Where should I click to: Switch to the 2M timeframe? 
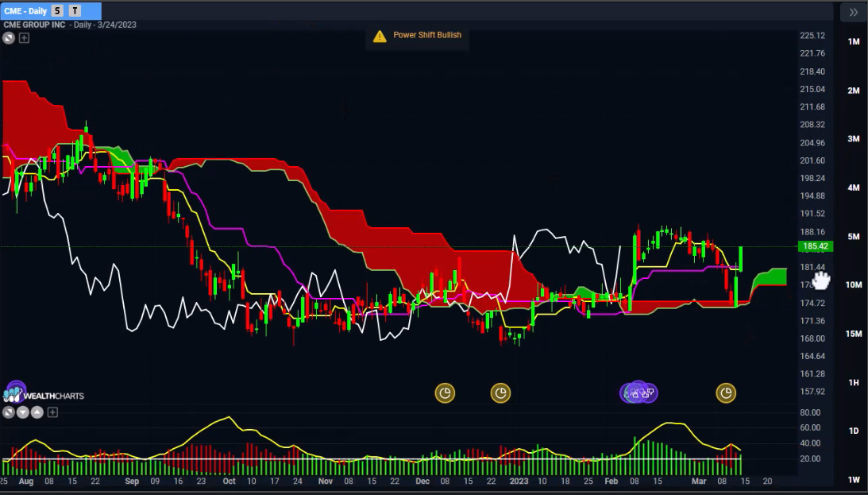click(854, 91)
